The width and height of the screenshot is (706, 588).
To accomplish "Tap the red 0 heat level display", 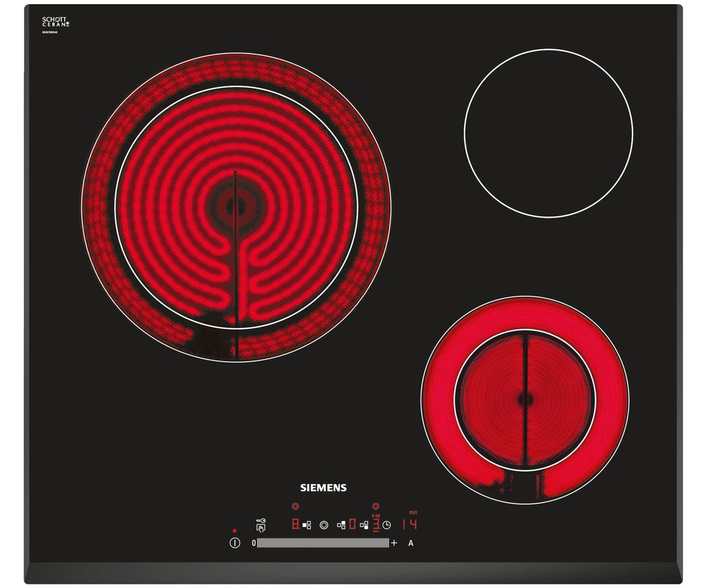I will tap(352, 524).
